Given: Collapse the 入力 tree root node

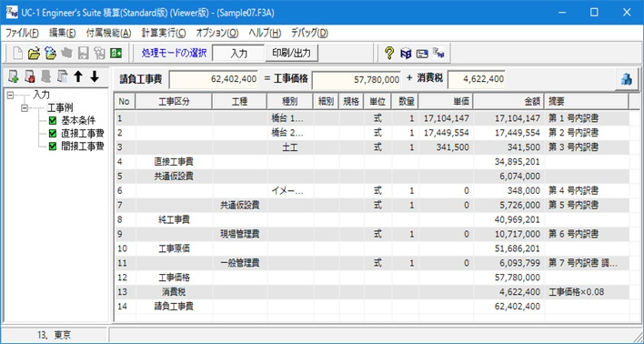Looking at the screenshot, I should [x=10, y=96].
